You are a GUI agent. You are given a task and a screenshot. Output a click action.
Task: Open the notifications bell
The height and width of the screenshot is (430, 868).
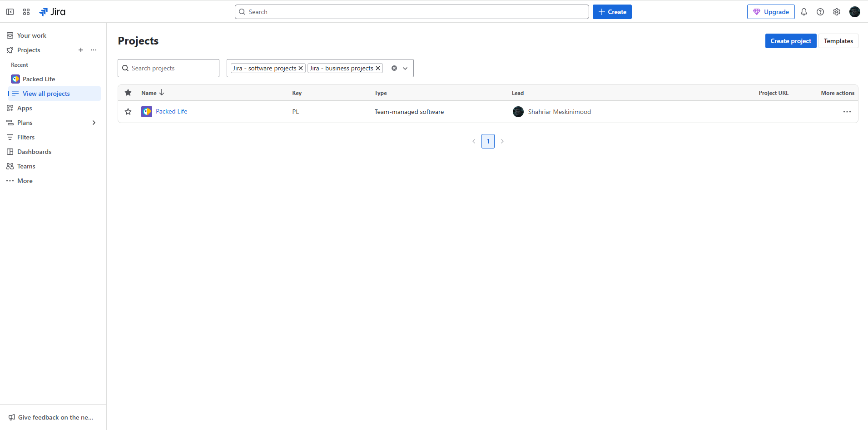coord(804,12)
